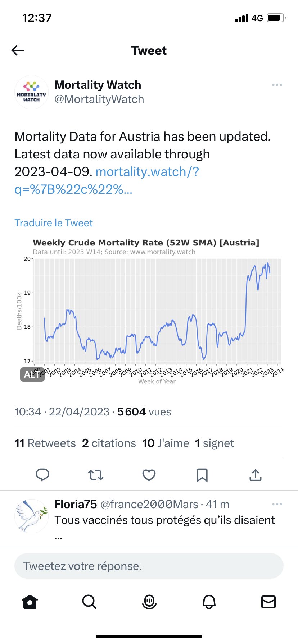Bookmark the tweet with the bookmark icon

click(202, 475)
